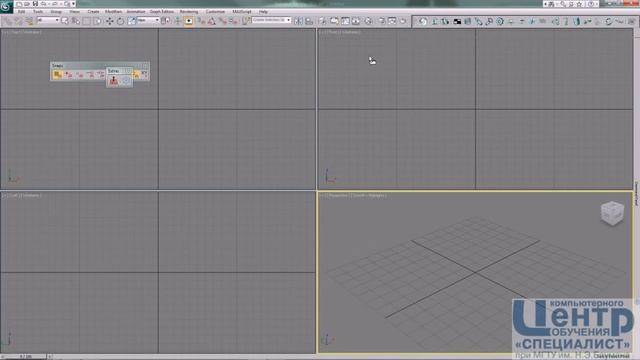Screen dimensions: 640x360
Task: Click the Align tool icon
Action: pos(309,21)
